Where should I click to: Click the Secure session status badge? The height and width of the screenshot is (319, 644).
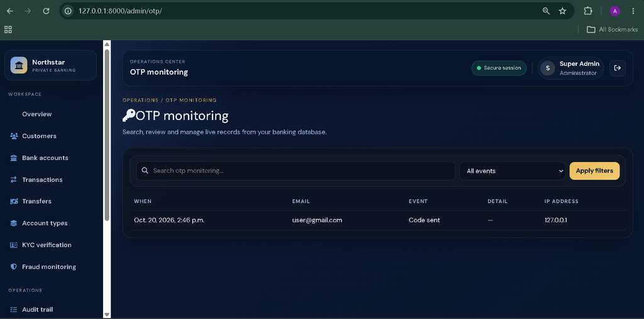(x=499, y=68)
